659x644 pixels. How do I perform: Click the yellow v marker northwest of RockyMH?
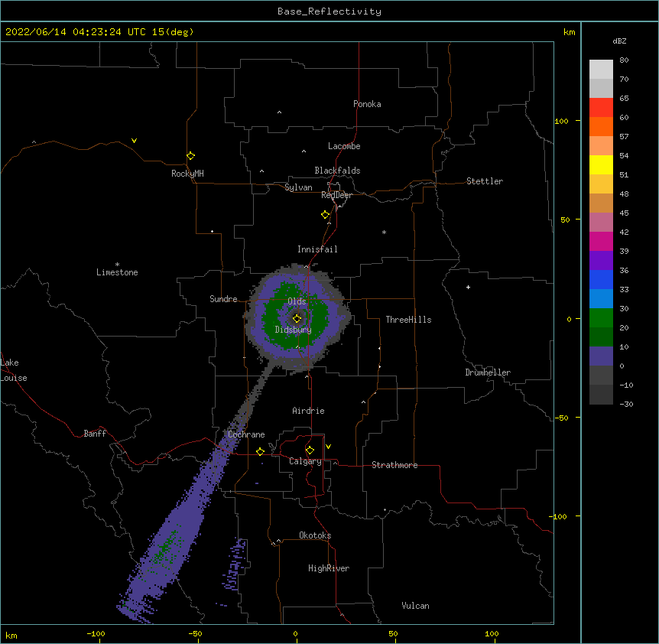tap(134, 141)
